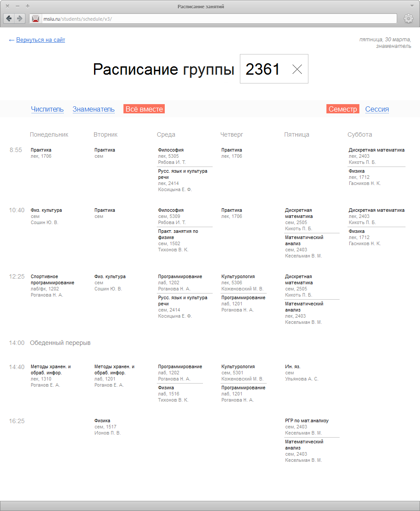This screenshot has height=511, width=420.
Task: Follow the Вернуться на сайт link
Action: point(40,40)
